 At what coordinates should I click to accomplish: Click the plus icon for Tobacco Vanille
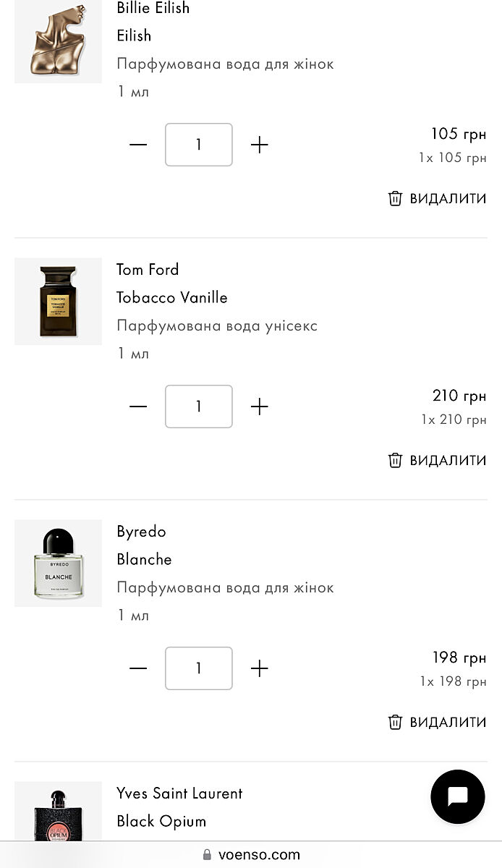[259, 407]
